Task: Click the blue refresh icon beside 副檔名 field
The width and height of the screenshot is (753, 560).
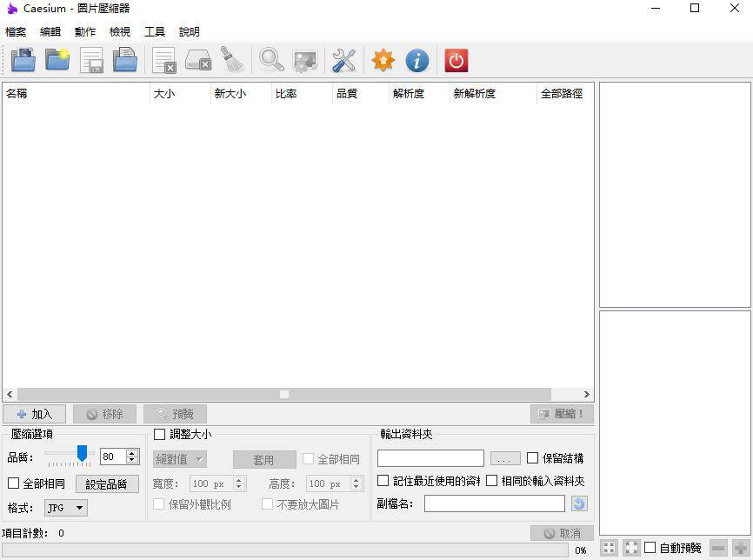Action: pos(579,503)
